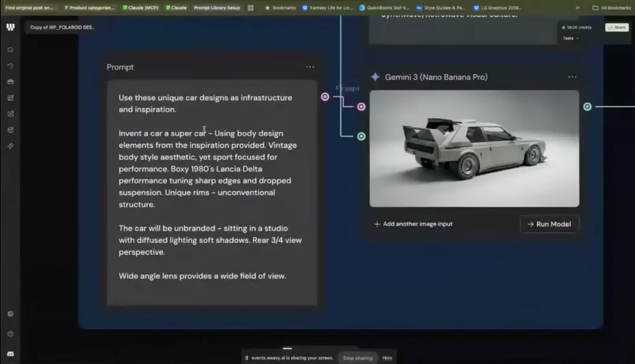Click the Gemini node pink prompt input connector
This screenshot has width=635, height=364.
pyautogui.click(x=361, y=107)
